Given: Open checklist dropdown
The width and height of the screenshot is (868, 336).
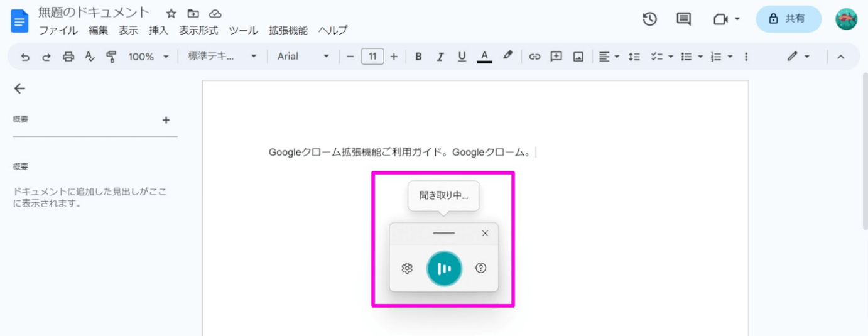Looking at the screenshot, I should [662, 57].
